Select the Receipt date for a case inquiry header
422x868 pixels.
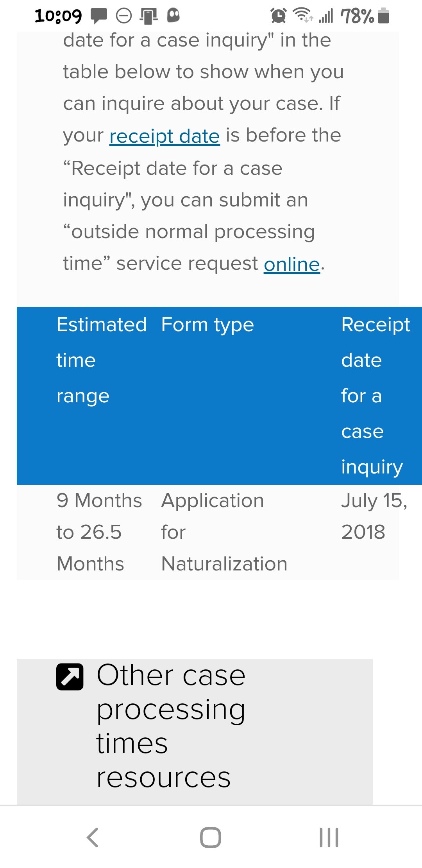tap(376, 396)
